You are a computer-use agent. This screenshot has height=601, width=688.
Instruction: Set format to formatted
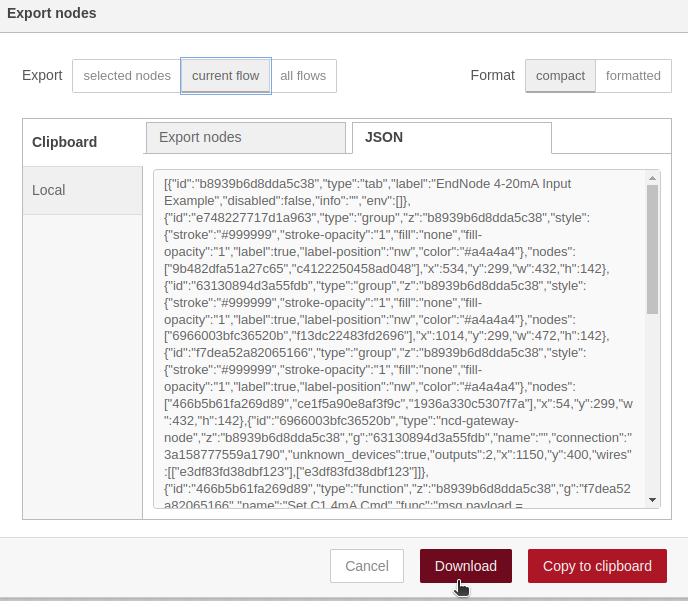click(633, 76)
